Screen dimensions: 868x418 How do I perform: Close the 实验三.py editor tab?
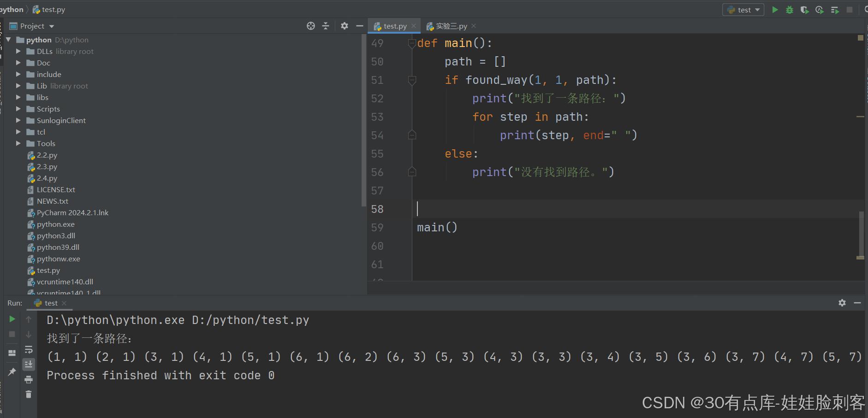click(x=474, y=26)
